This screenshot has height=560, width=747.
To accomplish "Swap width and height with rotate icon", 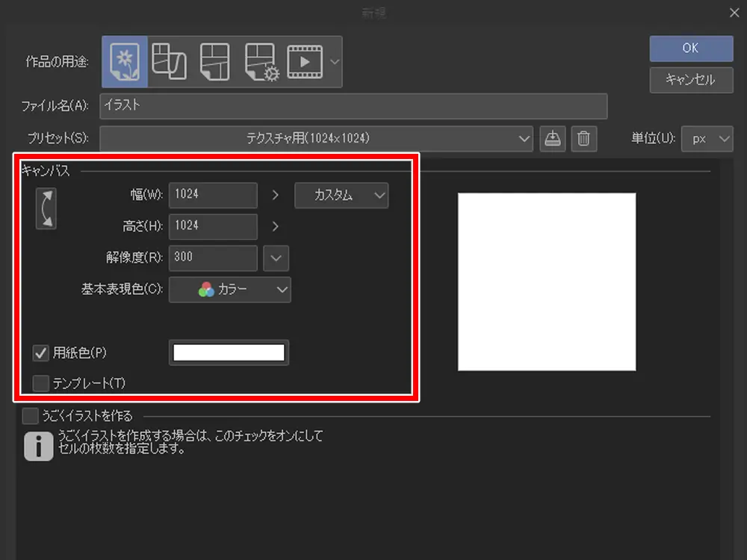I will (46, 209).
